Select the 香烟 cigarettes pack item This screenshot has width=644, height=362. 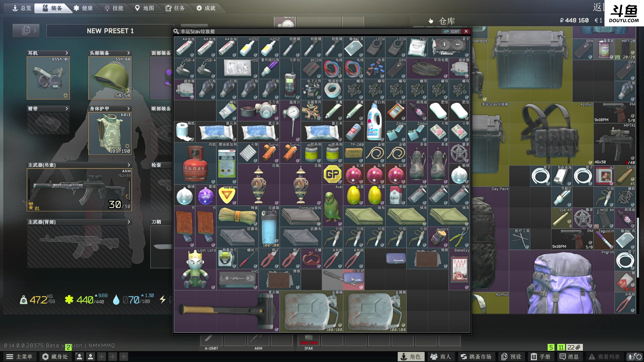click(x=396, y=195)
